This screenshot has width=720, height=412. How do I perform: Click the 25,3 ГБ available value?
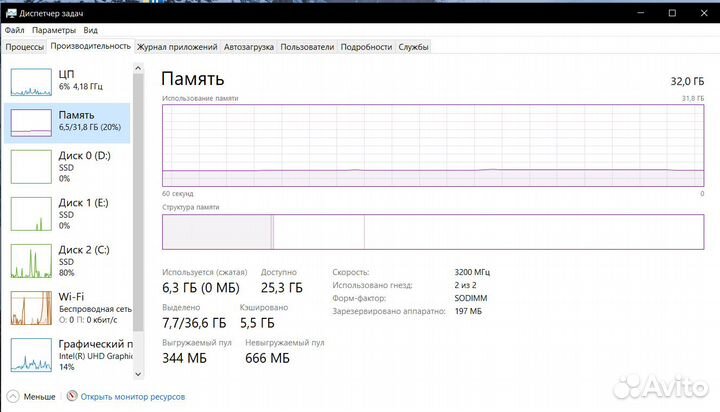[x=282, y=288]
